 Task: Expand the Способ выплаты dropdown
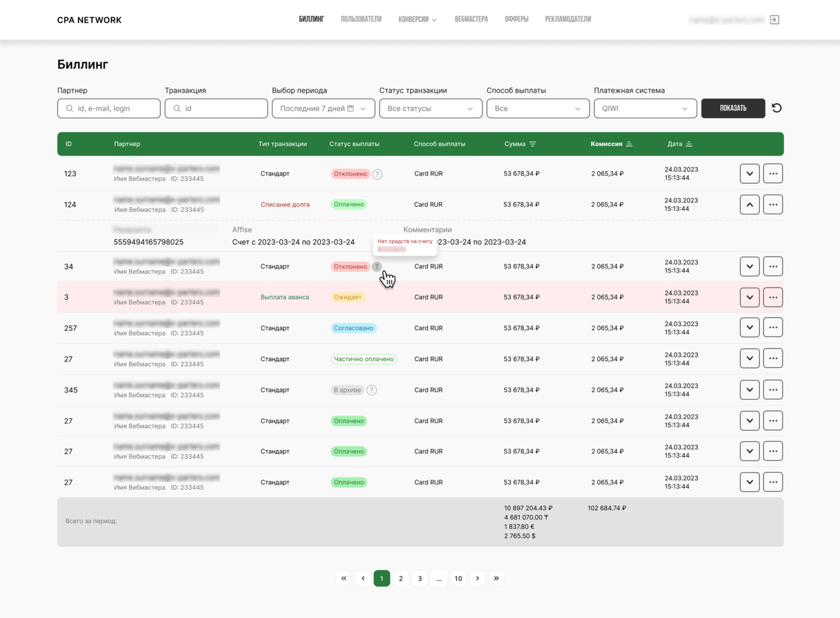pos(538,108)
